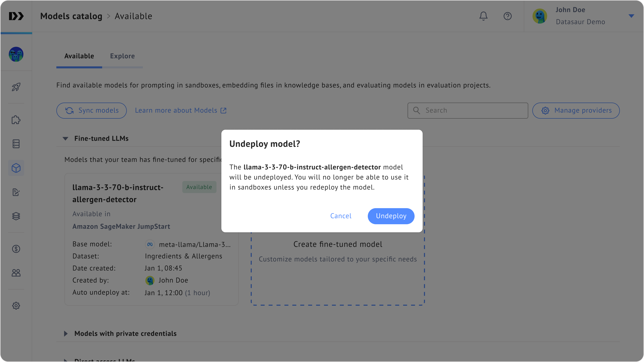Open the puzzle piece extensions icon
This screenshot has height=362, width=644.
click(16, 120)
